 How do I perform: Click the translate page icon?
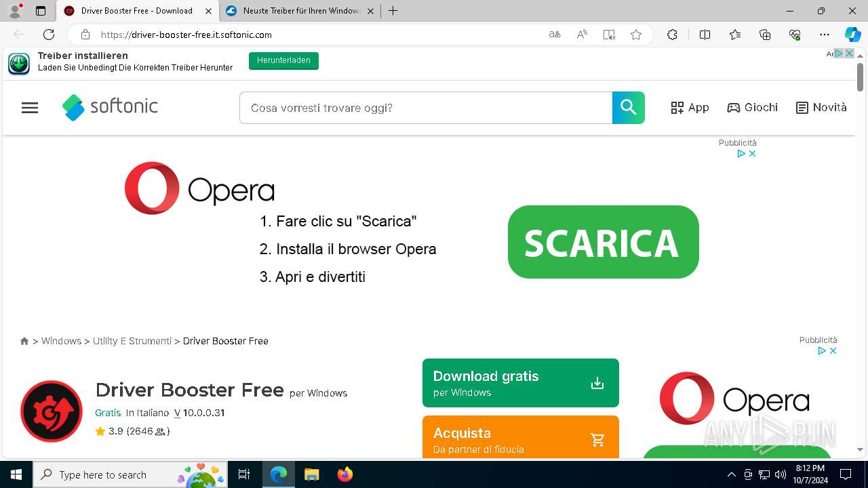[x=555, y=35]
